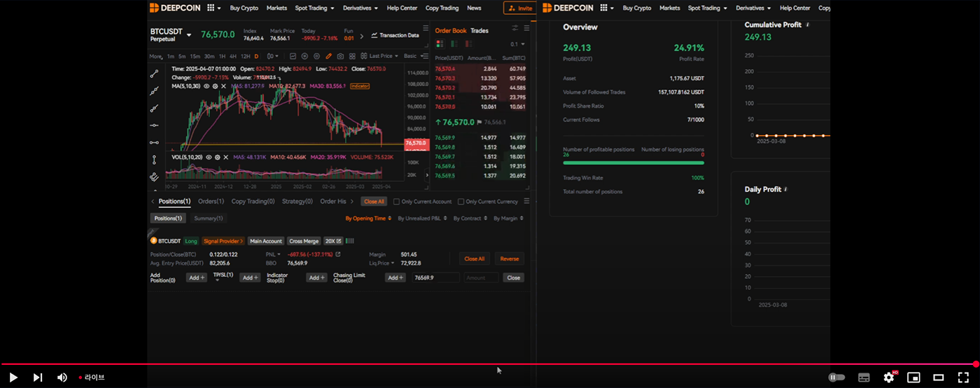Image resolution: width=980 pixels, height=388 pixels.
Task: Click the PNL share icon
Action: click(338, 254)
